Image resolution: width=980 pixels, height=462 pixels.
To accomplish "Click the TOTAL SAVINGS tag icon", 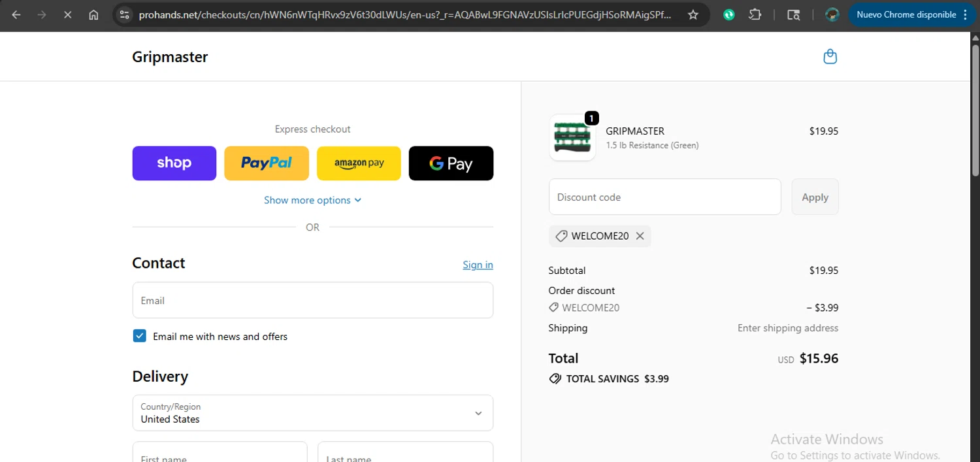I will [555, 378].
